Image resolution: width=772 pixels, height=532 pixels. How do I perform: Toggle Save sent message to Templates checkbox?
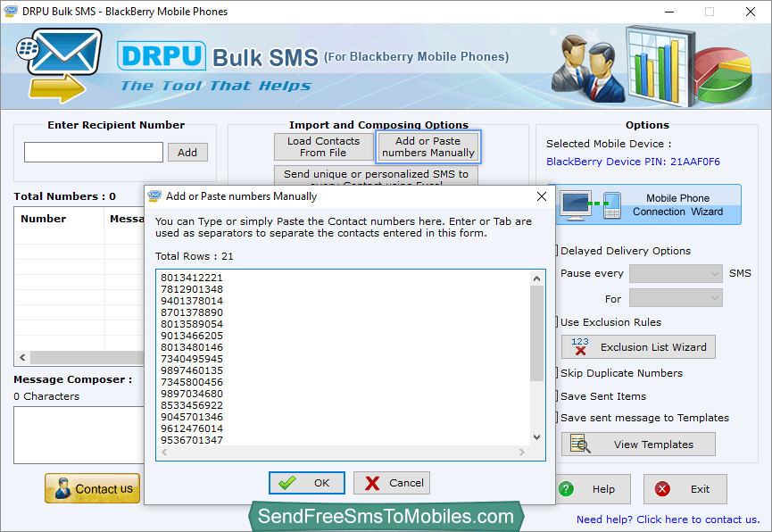[x=556, y=418]
